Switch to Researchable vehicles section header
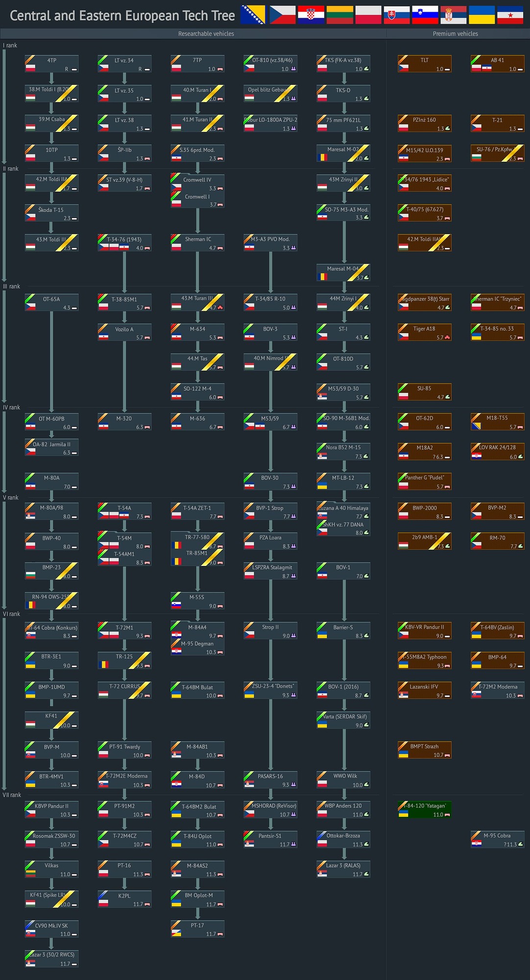Screen dimensions: 530x980 [206, 34]
